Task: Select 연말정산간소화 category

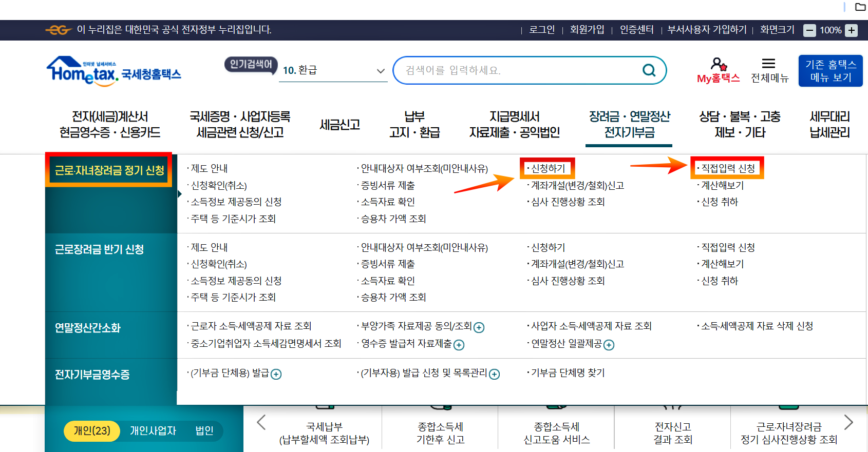Action: (x=87, y=328)
